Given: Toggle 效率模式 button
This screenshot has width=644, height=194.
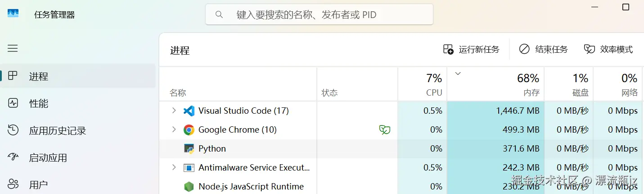Looking at the screenshot, I should pos(608,49).
